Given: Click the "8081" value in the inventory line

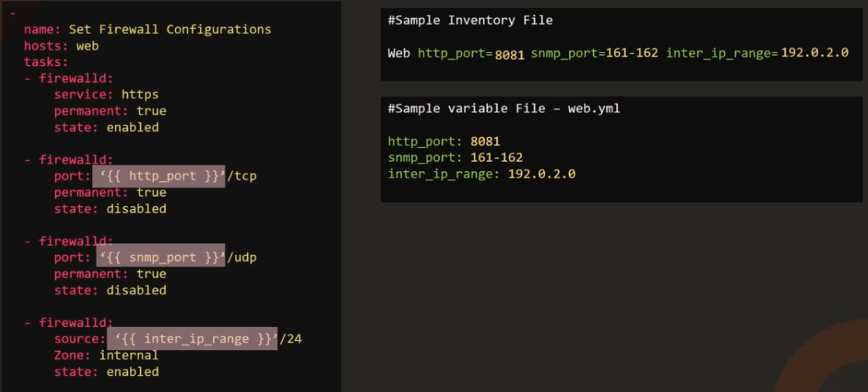Looking at the screenshot, I should [509, 55].
